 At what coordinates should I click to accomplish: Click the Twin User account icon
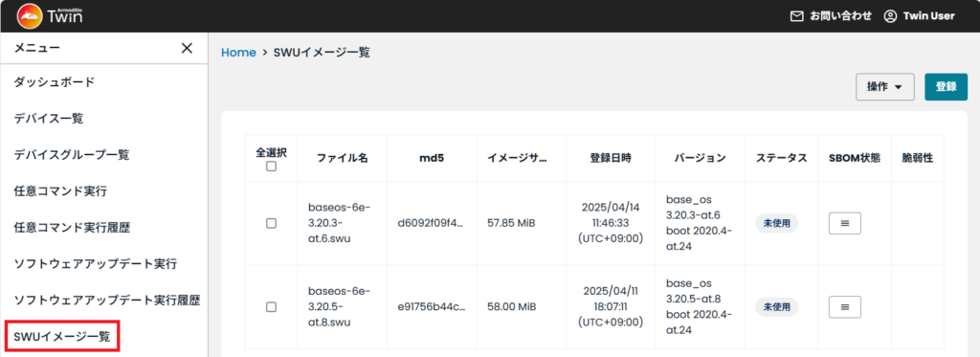[x=890, y=16]
